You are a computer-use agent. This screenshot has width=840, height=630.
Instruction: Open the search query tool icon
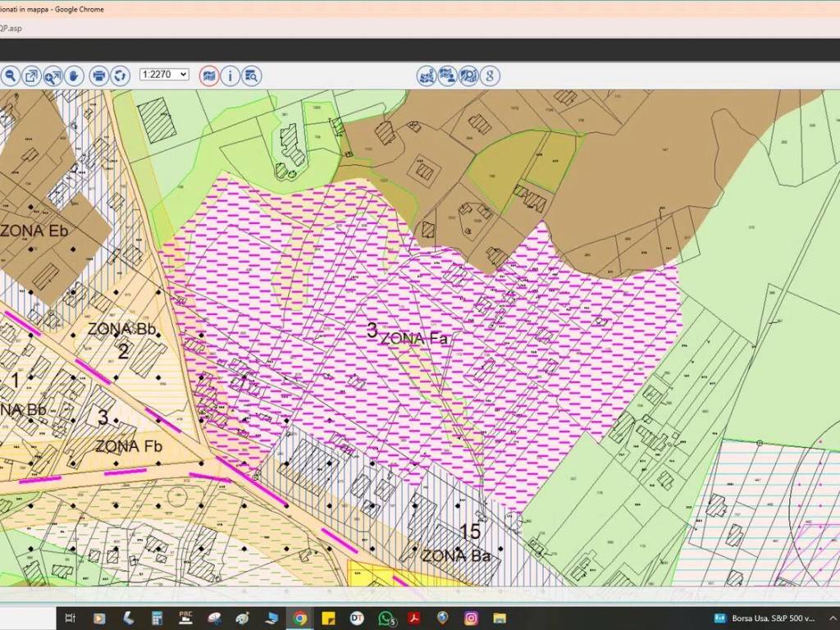(251, 75)
